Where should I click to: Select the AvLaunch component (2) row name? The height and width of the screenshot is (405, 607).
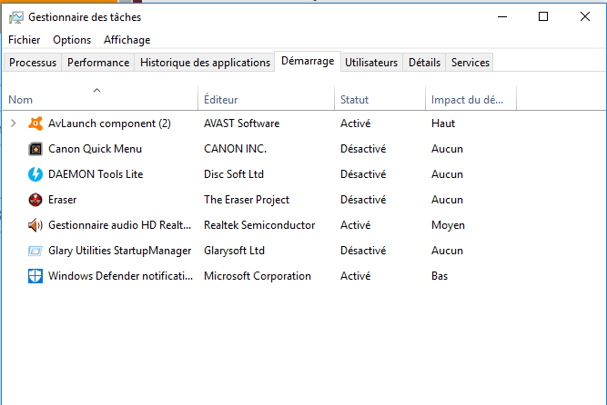coord(110,124)
